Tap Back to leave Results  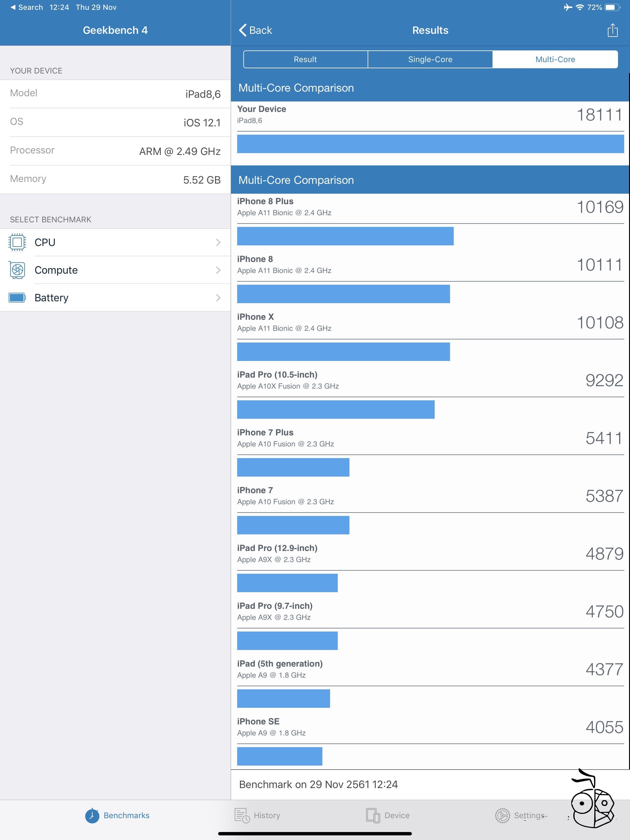tap(257, 30)
